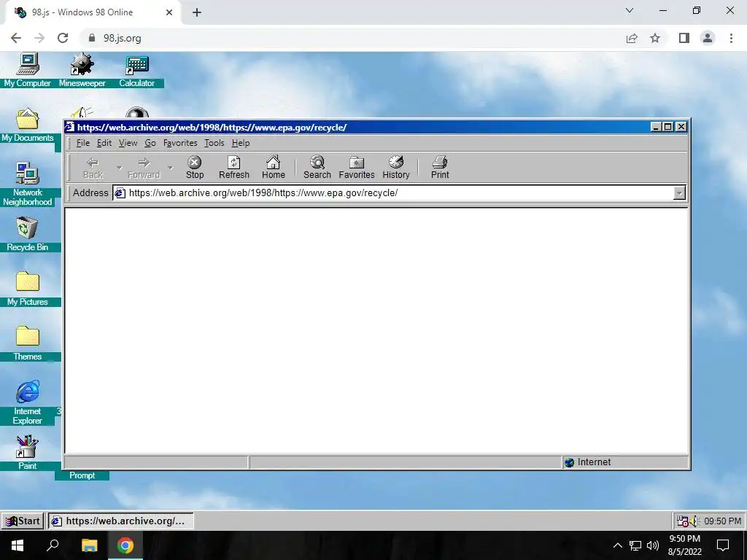Click the IE address URL field

pyautogui.click(x=393, y=192)
